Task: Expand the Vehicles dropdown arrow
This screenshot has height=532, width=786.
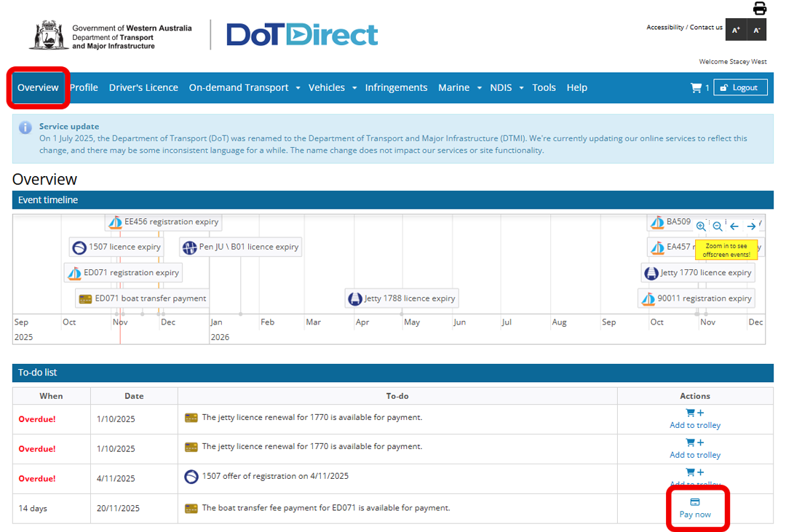Action: (354, 88)
